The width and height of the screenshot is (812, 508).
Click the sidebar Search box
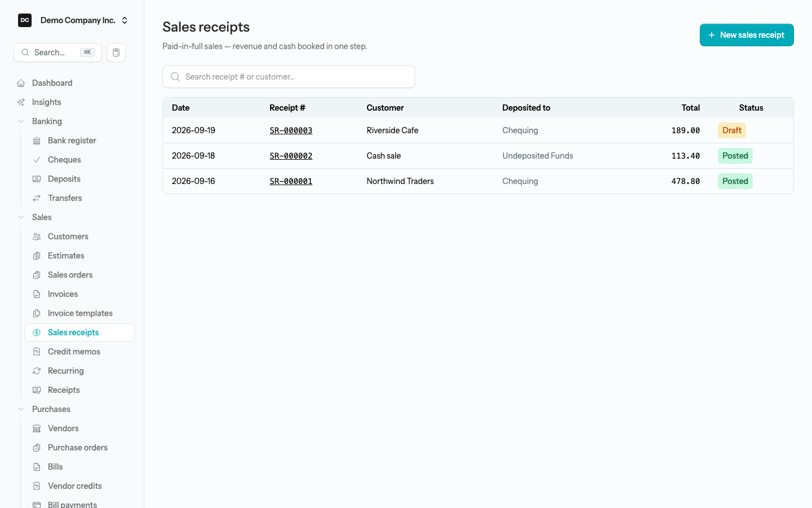pos(58,52)
